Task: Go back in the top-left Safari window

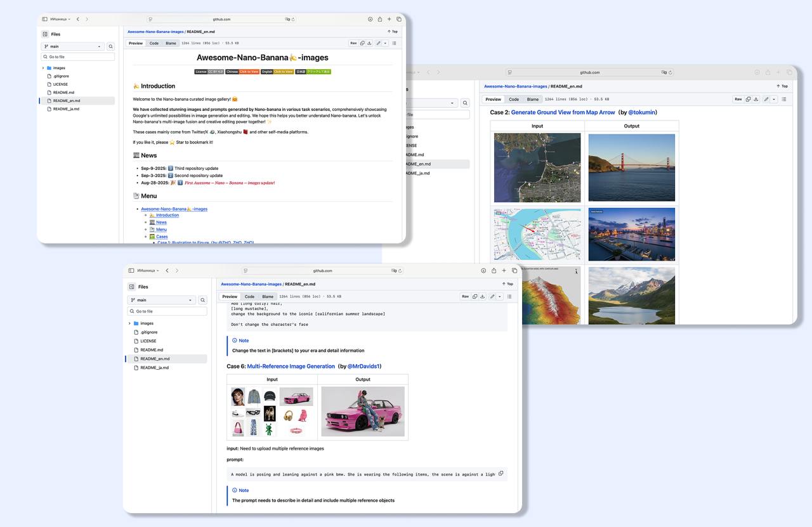Action: tap(77, 19)
